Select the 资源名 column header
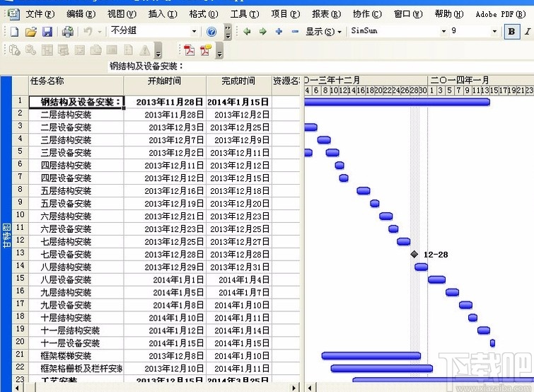This screenshot has width=534, height=392. (x=286, y=86)
